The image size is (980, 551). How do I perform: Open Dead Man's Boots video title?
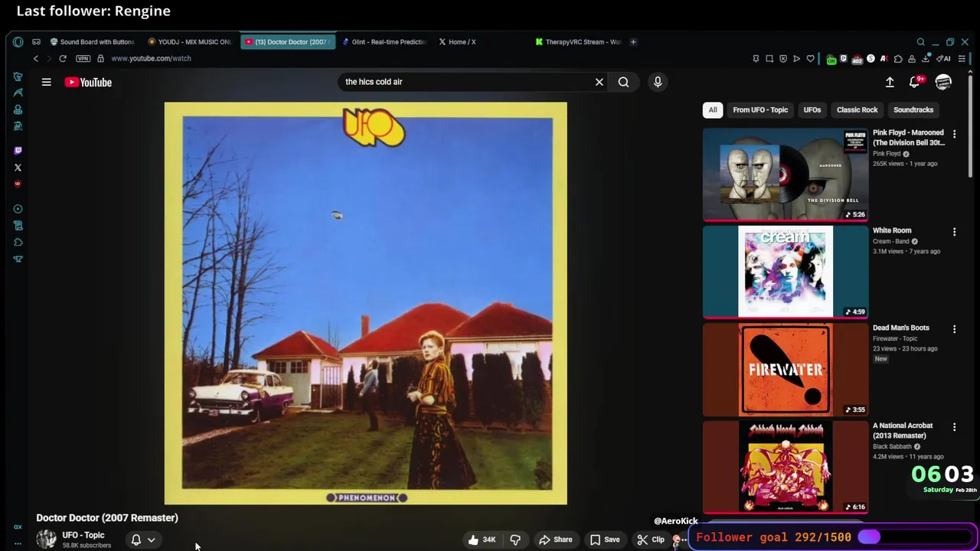point(901,328)
